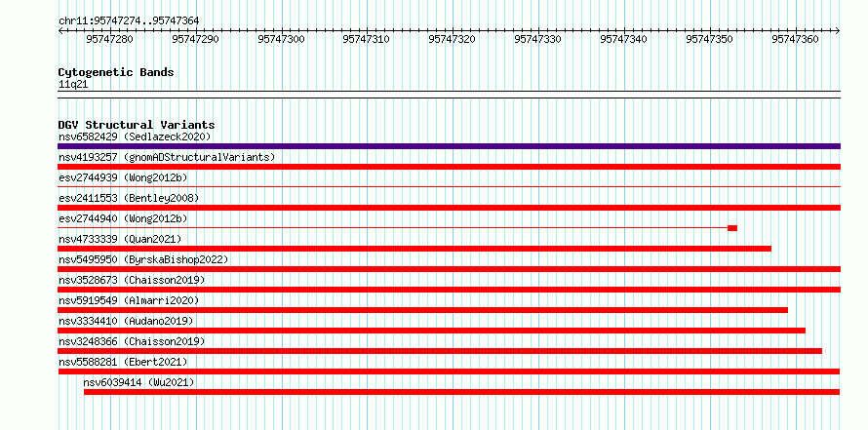Open variant esv2744939 (Wong2012b) label

coord(123,177)
